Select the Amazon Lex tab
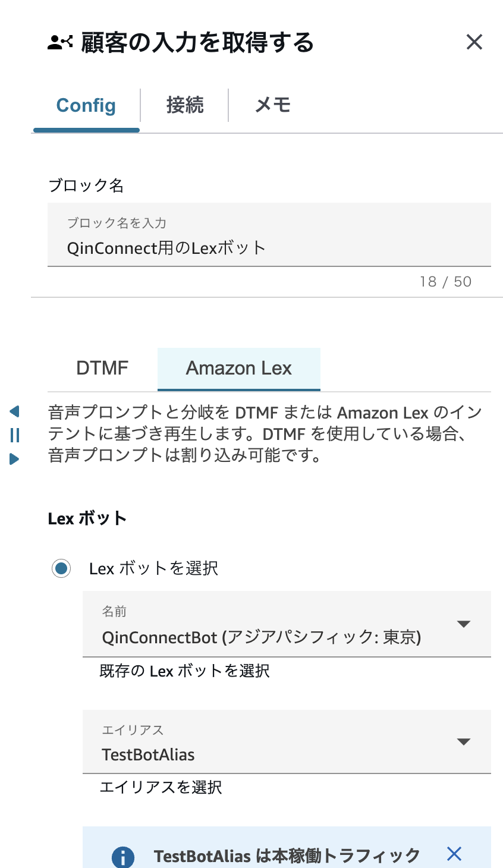 [x=238, y=369]
